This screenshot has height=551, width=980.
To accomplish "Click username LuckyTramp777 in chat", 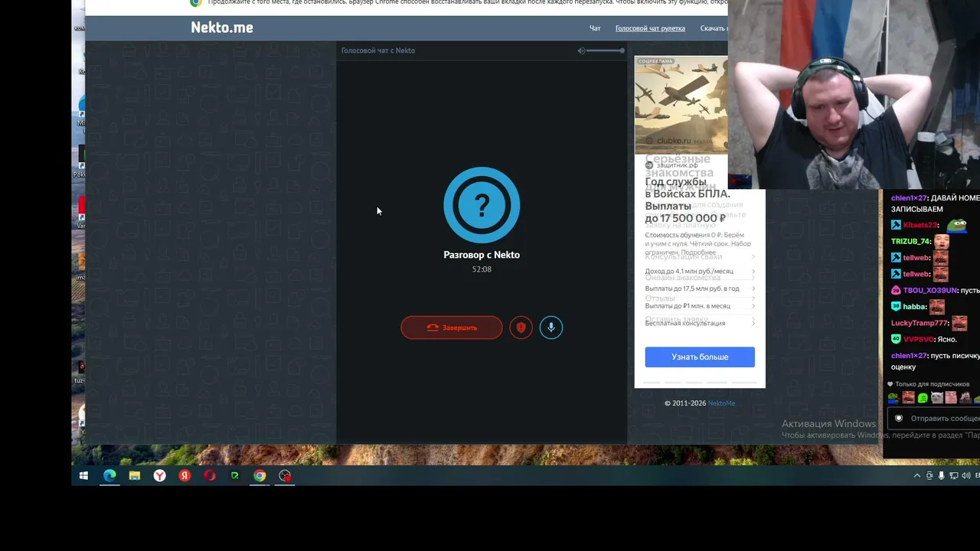I will coord(920,323).
